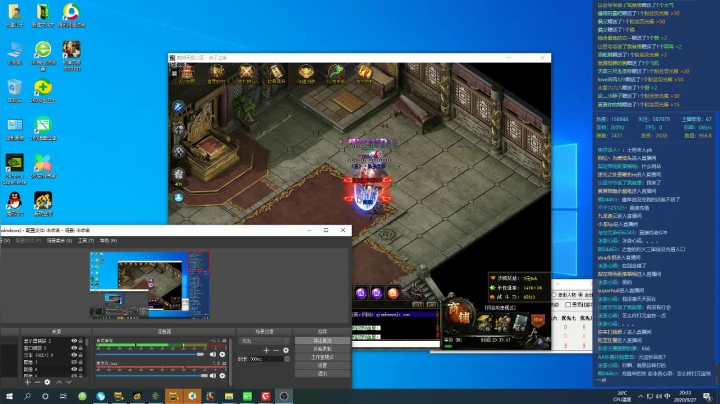The width and height of the screenshot is (720, 404).
Task: Click the palace building icon in the game's top bar
Action: click(x=187, y=73)
